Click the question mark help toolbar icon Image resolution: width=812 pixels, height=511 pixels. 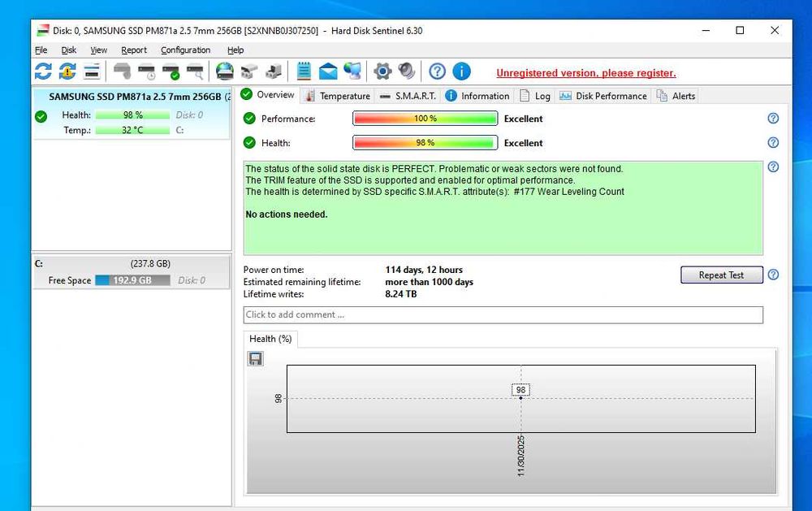click(x=437, y=71)
